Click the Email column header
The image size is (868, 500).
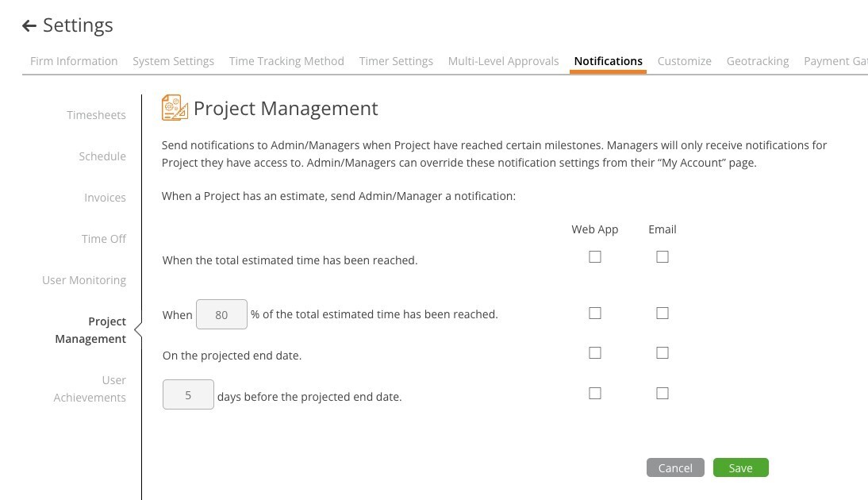click(x=662, y=229)
